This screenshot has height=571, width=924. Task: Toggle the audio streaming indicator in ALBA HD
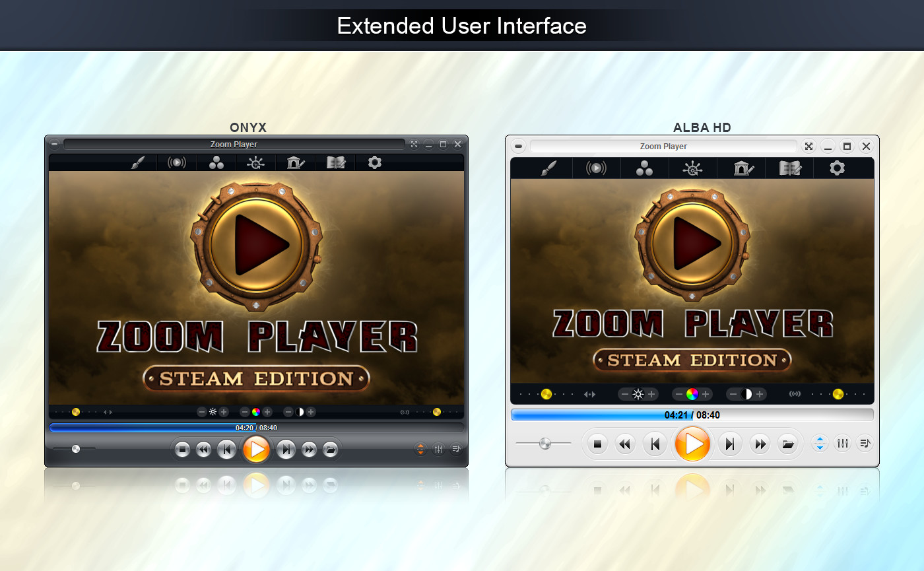795,394
